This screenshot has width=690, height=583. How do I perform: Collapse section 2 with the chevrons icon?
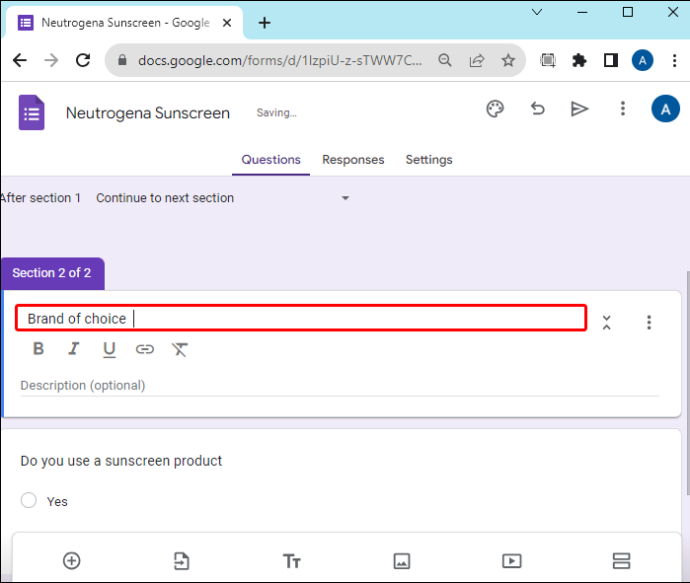606,323
